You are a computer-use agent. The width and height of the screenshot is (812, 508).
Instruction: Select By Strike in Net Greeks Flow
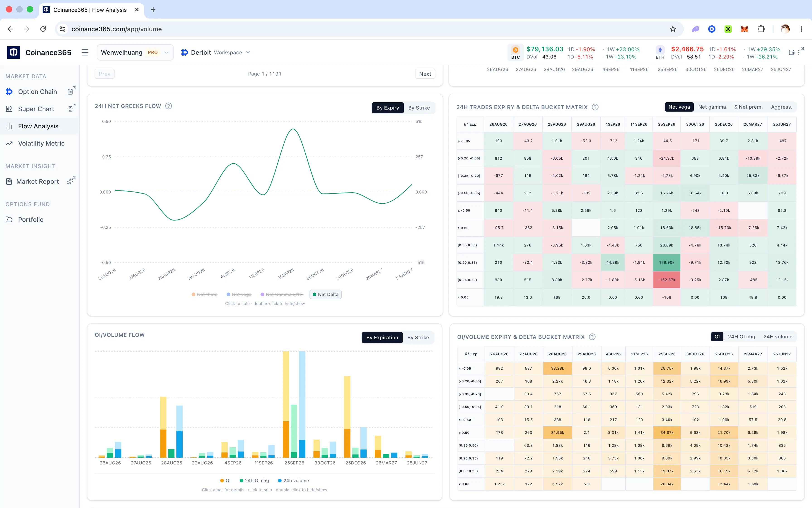(x=419, y=107)
